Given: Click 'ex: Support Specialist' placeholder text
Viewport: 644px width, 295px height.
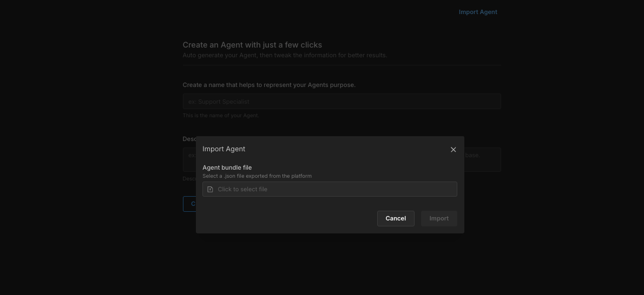Looking at the screenshot, I should point(219,102).
